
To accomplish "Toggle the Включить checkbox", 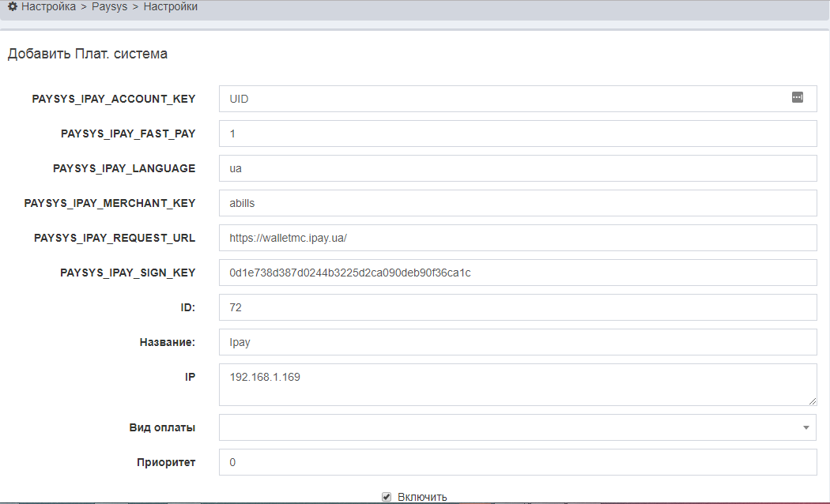I will click(387, 497).
